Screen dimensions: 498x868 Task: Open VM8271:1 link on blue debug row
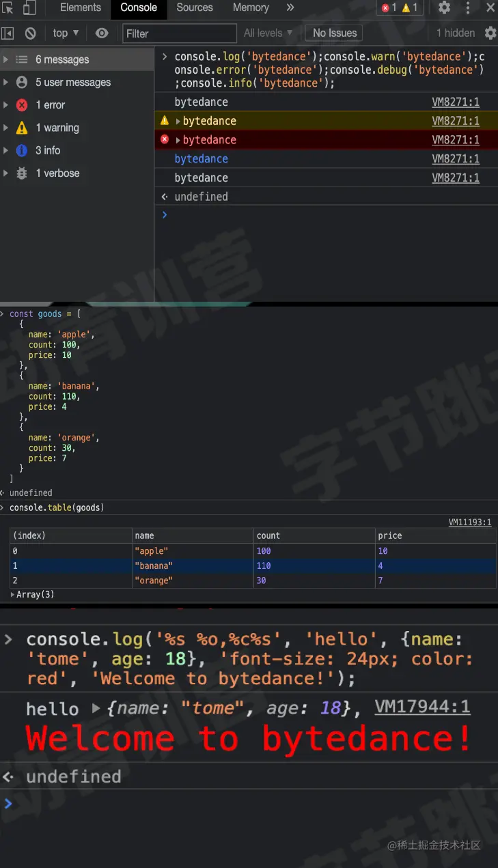[456, 158]
